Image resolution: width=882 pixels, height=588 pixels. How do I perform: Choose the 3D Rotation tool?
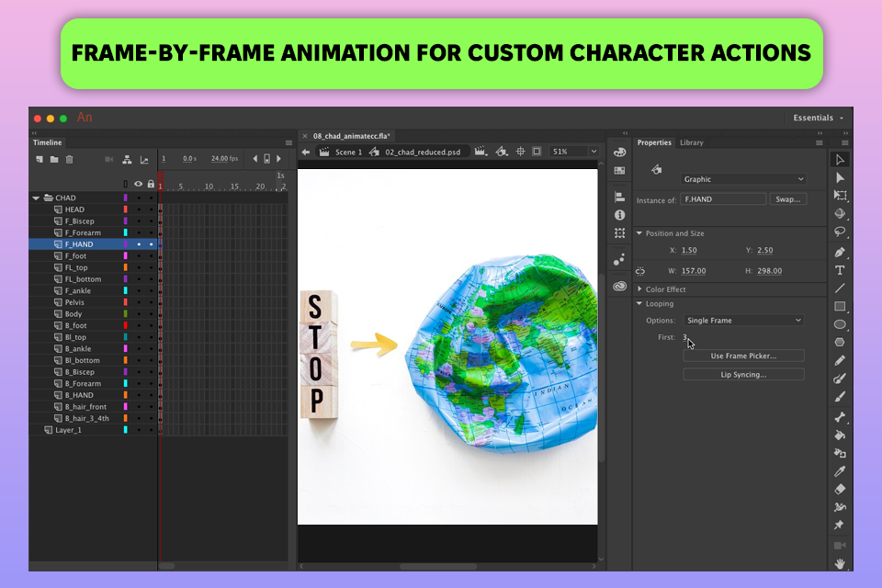click(840, 214)
